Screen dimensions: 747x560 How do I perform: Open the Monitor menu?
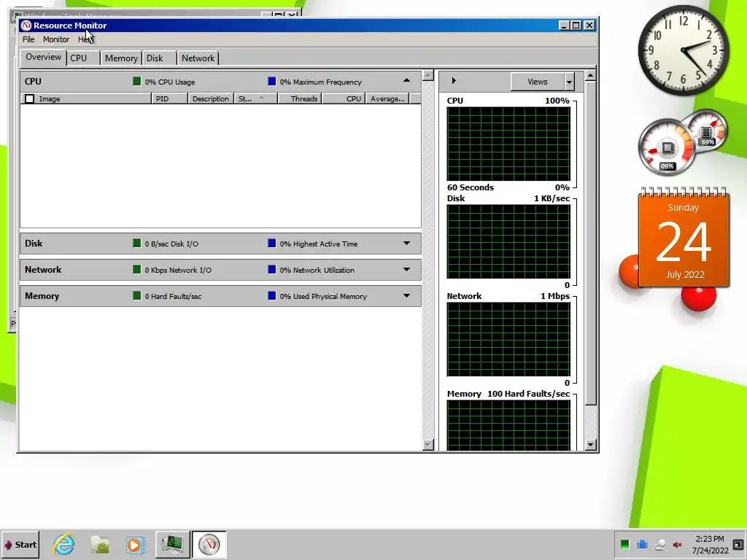coord(55,39)
